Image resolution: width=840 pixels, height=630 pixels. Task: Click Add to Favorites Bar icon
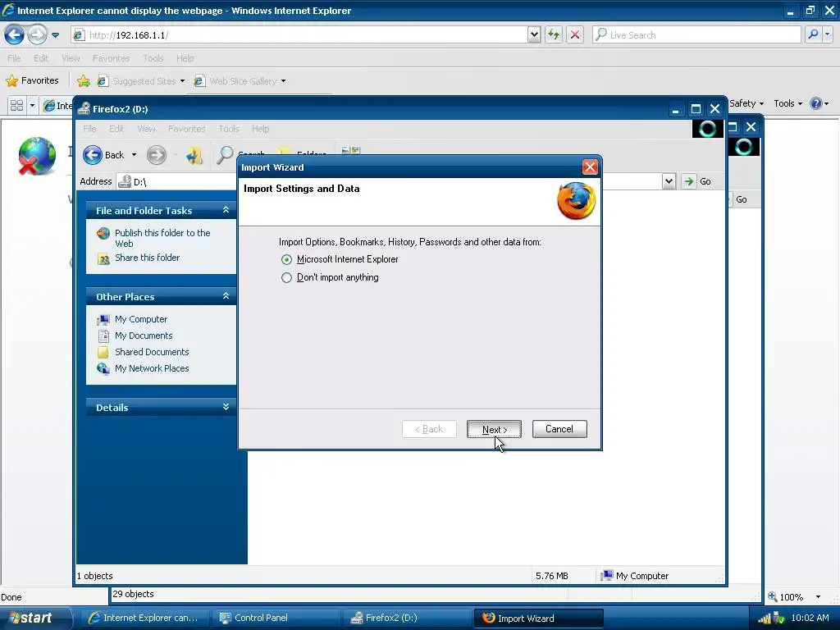pyautogui.click(x=84, y=81)
